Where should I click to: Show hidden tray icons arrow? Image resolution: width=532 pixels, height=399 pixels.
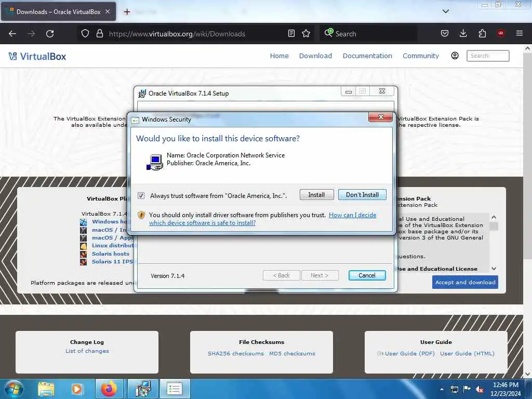pos(442,390)
